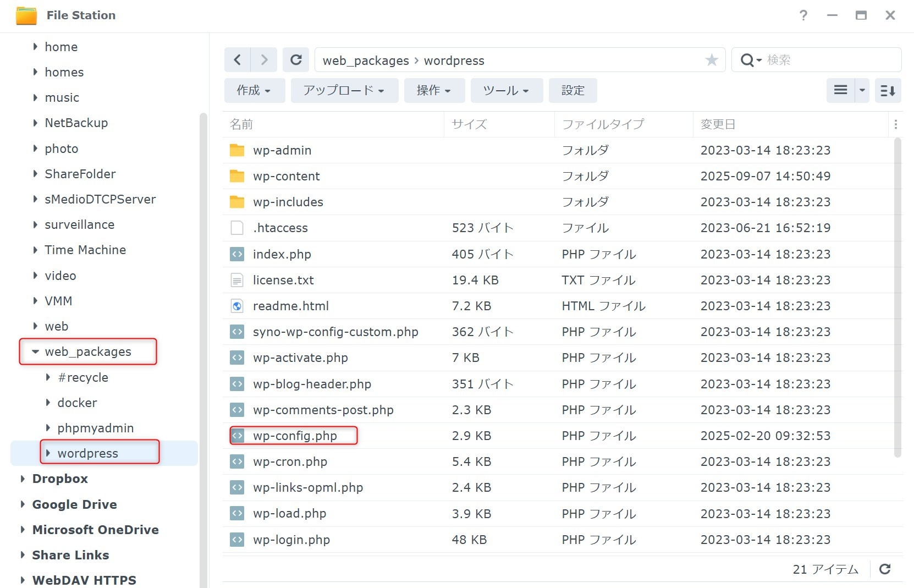The height and width of the screenshot is (588, 914).
Task: Expand the Google Drive tree node
Action: pyautogui.click(x=23, y=504)
